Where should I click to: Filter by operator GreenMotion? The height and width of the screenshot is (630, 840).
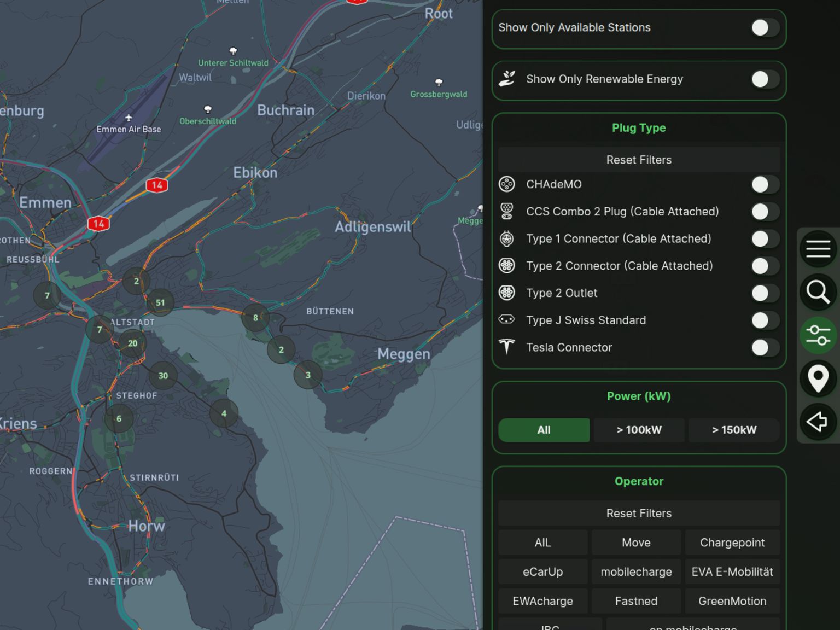732,601
